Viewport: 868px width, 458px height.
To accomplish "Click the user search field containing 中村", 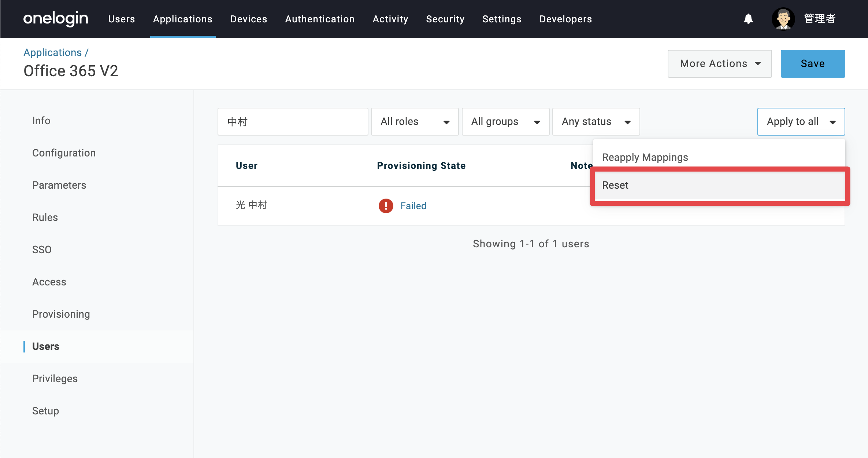I will coord(293,122).
